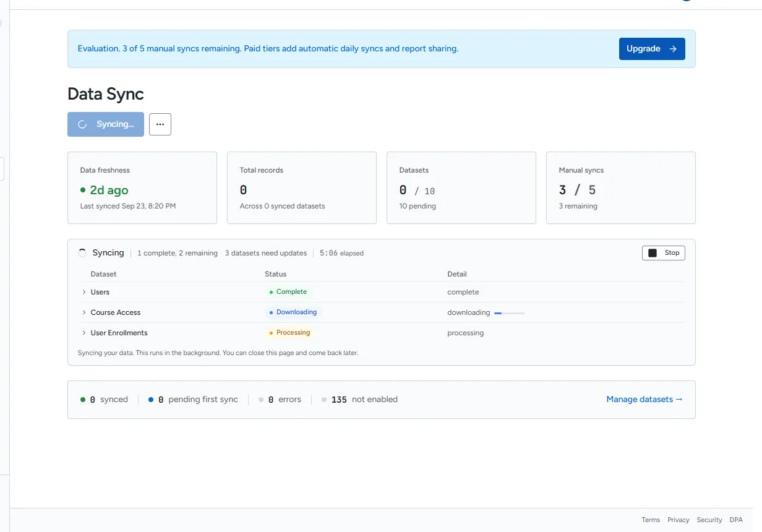Screen dimensions: 762x532
Task: Click the Upgrade button
Action: (652, 49)
